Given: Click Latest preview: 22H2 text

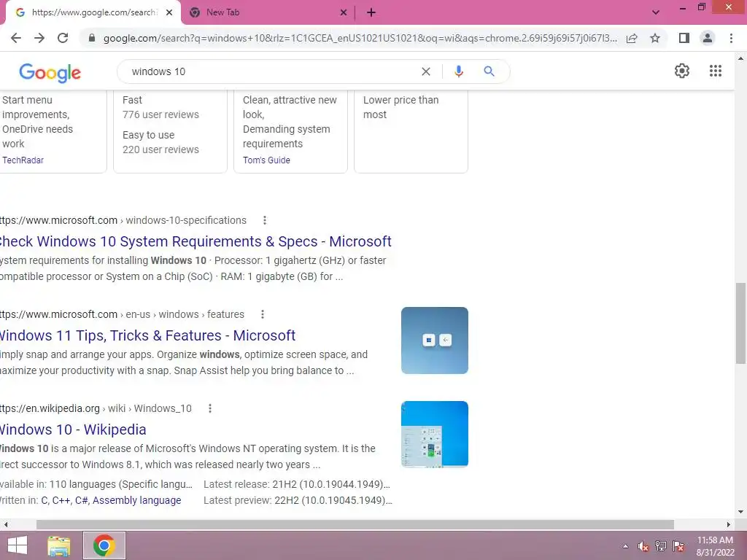Looking at the screenshot, I should click(x=298, y=500).
